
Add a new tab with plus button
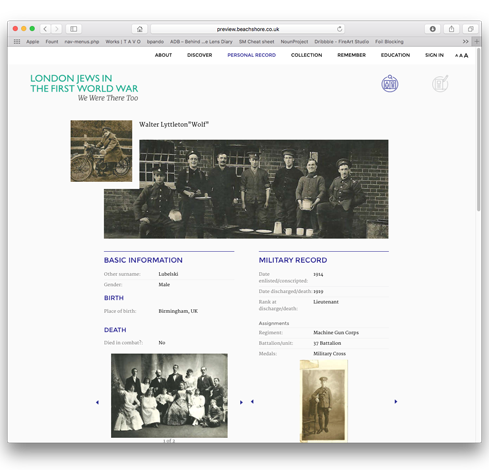coord(477,42)
